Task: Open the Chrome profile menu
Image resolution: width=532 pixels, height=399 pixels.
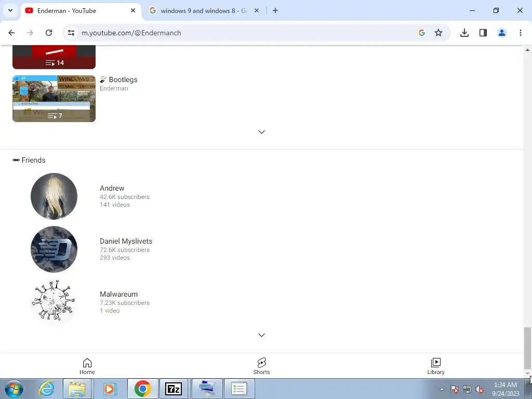Action: [x=502, y=33]
